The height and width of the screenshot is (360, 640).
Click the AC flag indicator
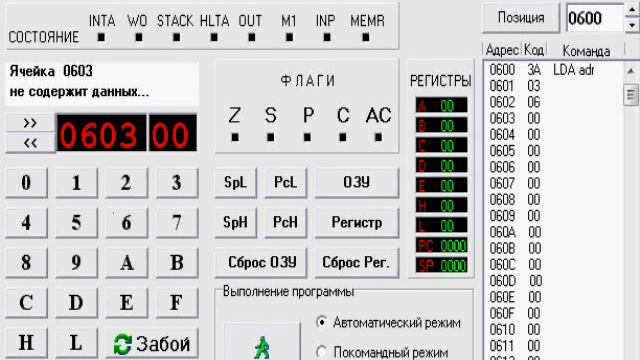(378, 138)
